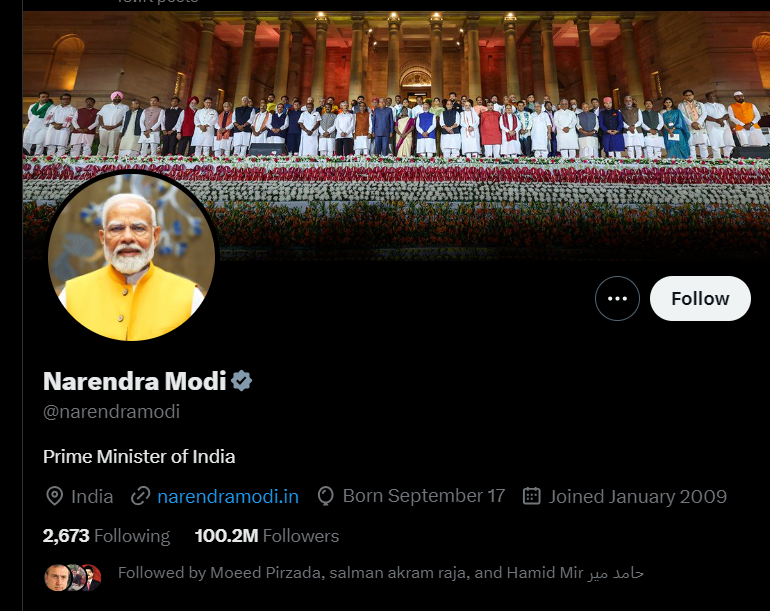The height and width of the screenshot is (611, 770).
Task: Click the Narendra Modi display name
Action: coord(135,381)
